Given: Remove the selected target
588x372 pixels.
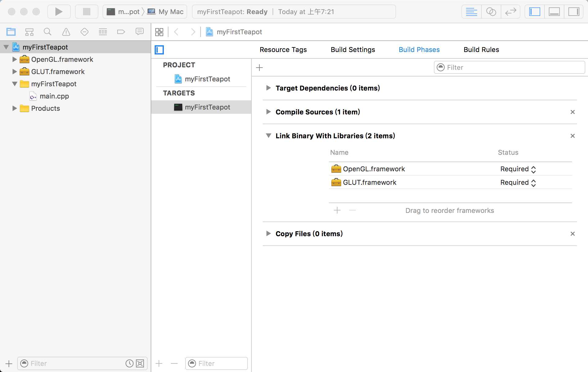Looking at the screenshot, I should [x=174, y=363].
